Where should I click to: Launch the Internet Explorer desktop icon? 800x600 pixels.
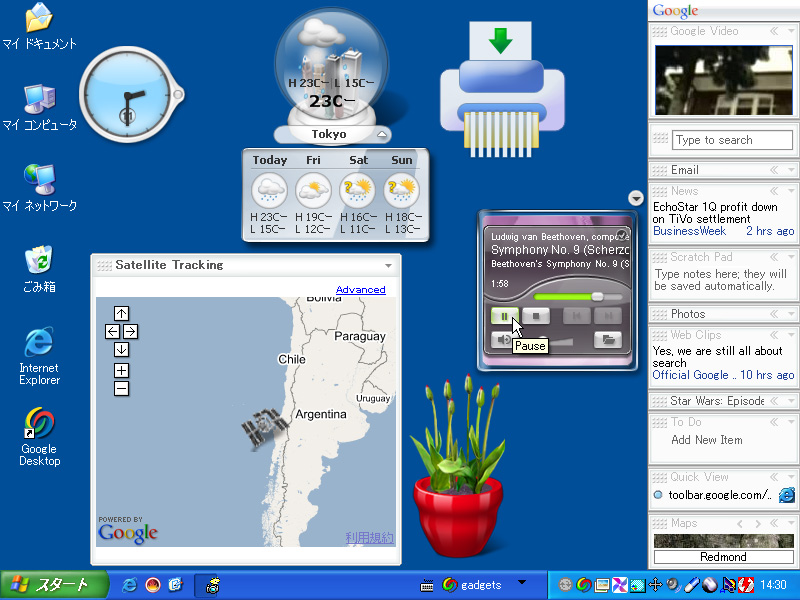pyautogui.click(x=39, y=356)
